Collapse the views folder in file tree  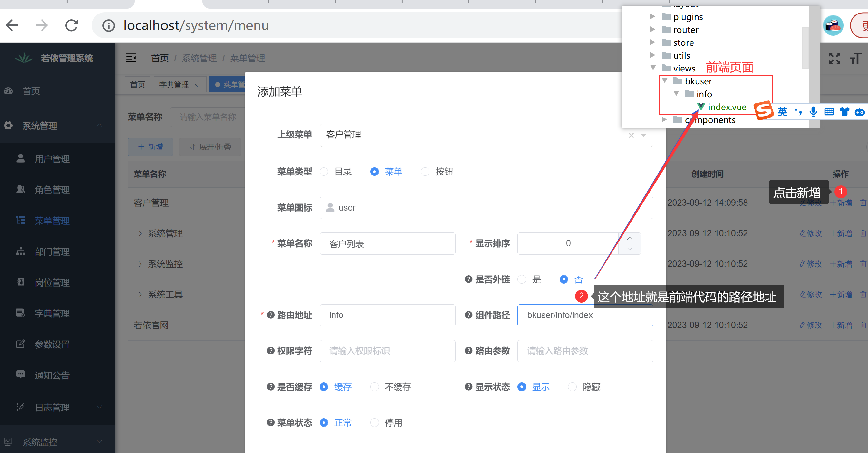(653, 68)
